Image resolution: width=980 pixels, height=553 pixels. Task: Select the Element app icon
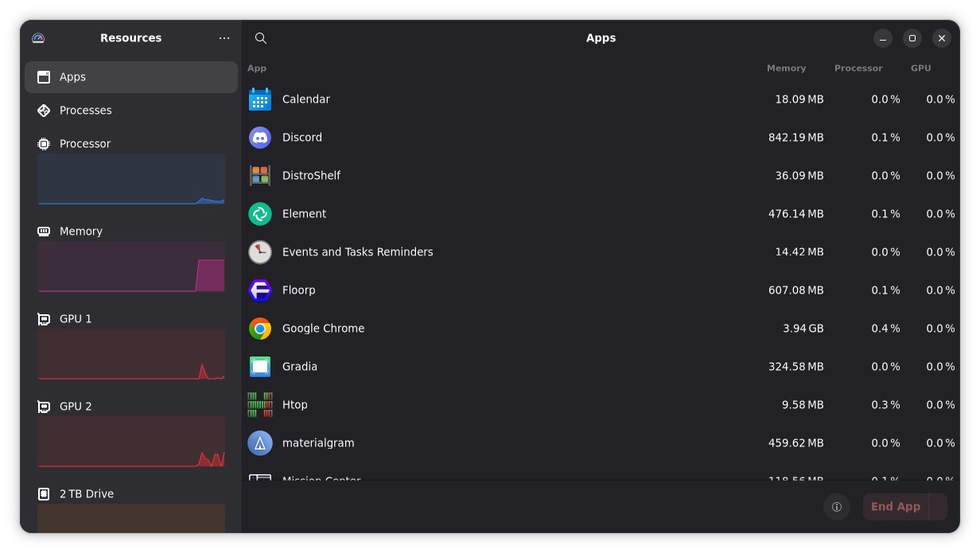260,214
